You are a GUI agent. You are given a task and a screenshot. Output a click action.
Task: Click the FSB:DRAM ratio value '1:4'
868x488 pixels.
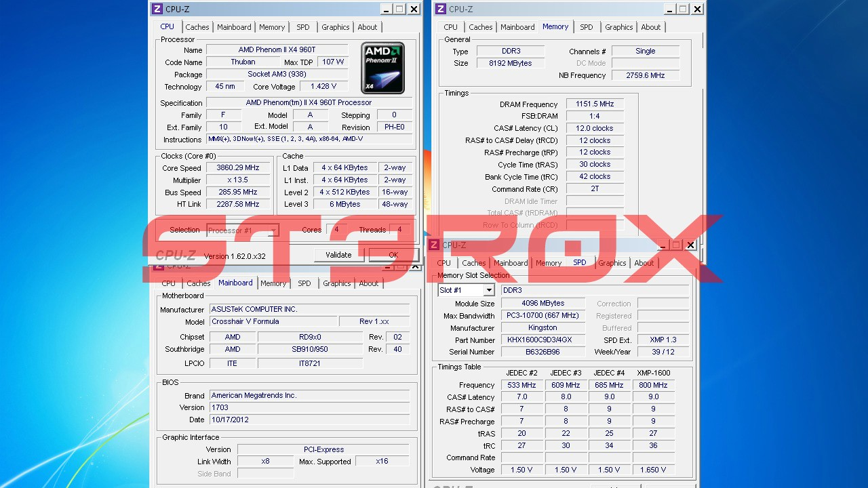595,116
